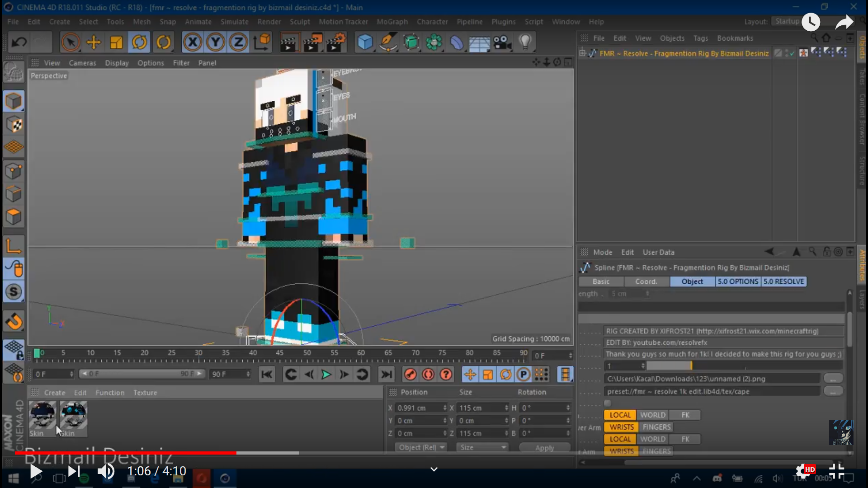This screenshot has height=488, width=868.
Task: Select Polygons mode icon
Action: [x=14, y=217]
